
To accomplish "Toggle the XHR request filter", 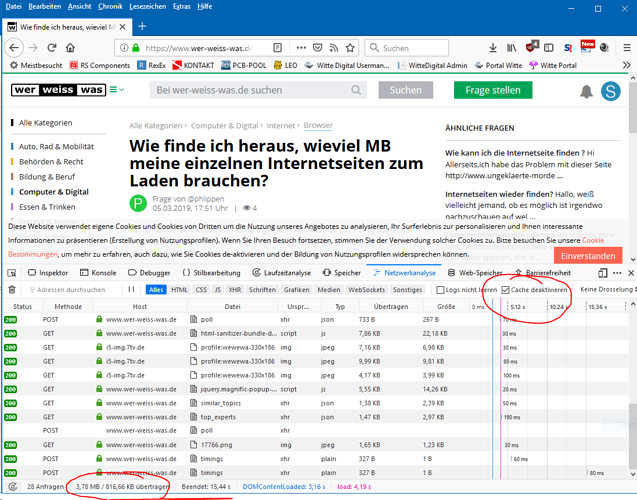I will [235, 290].
